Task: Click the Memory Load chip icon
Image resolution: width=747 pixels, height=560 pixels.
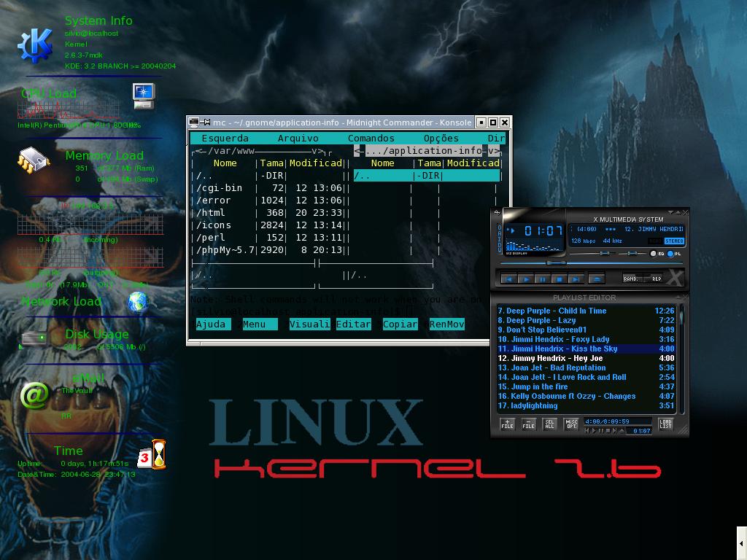Action: click(x=34, y=160)
